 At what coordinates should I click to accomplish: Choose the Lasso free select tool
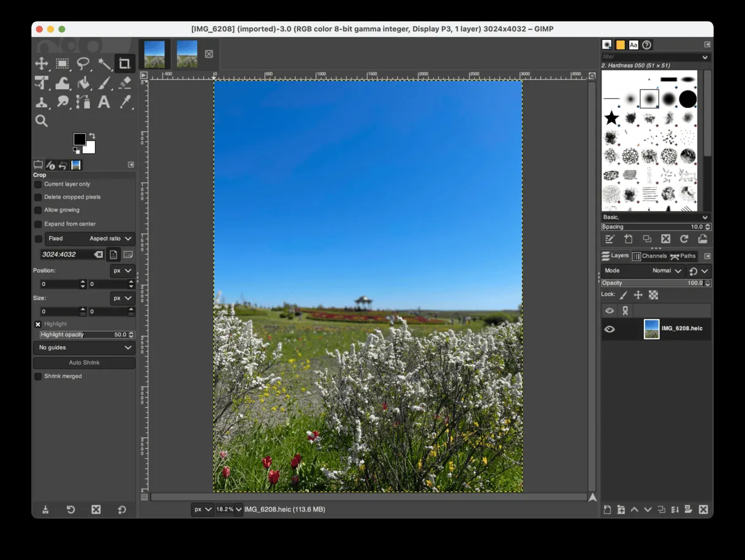(83, 64)
